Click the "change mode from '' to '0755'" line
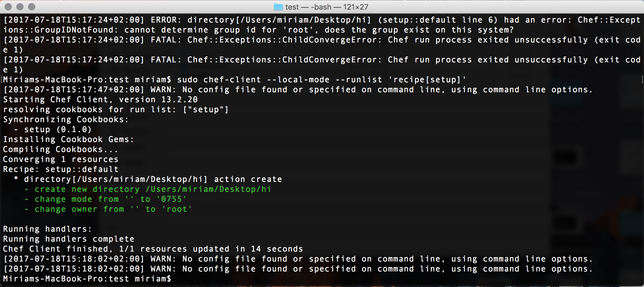This screenshot has width=644, height=287. (105, 199)
